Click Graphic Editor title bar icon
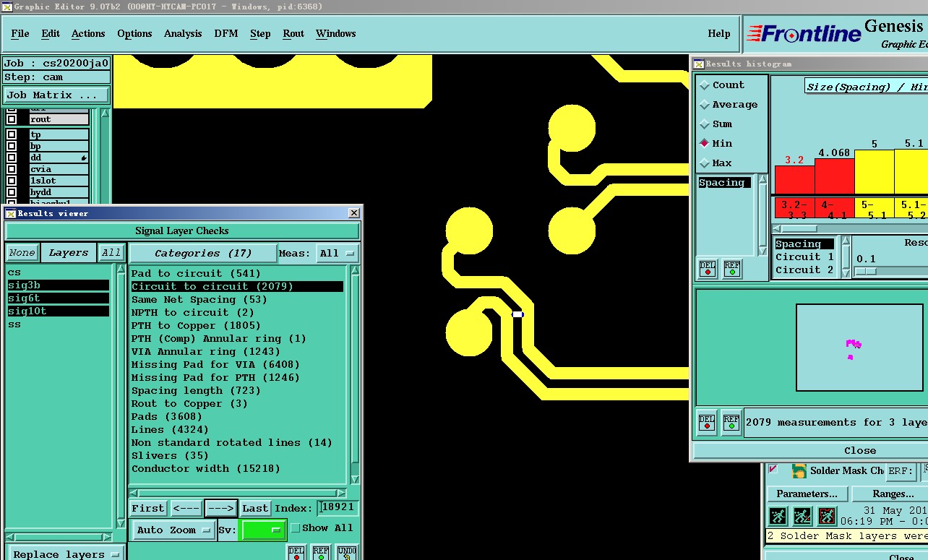928x560 pixels. pos(7,7)
